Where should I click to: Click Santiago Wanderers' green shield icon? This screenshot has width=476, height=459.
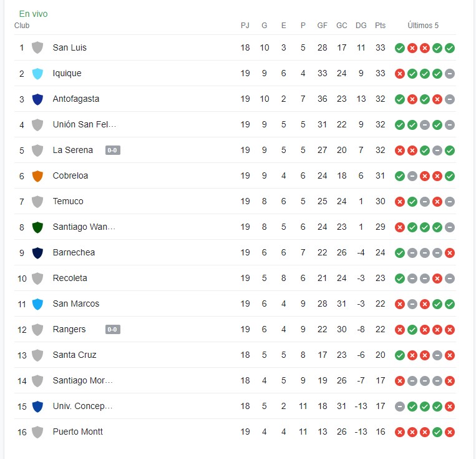pyautogui.click(x=37, y=227)
